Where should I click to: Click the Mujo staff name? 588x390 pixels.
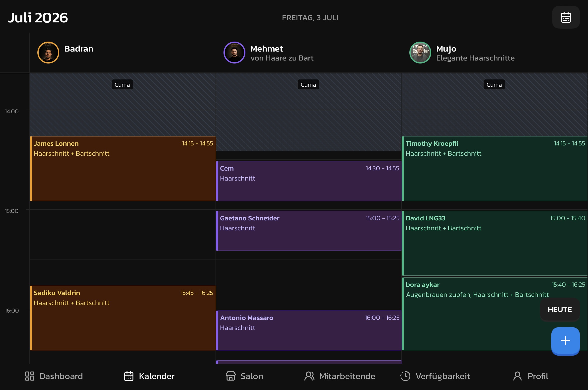(x=446, y=49)
